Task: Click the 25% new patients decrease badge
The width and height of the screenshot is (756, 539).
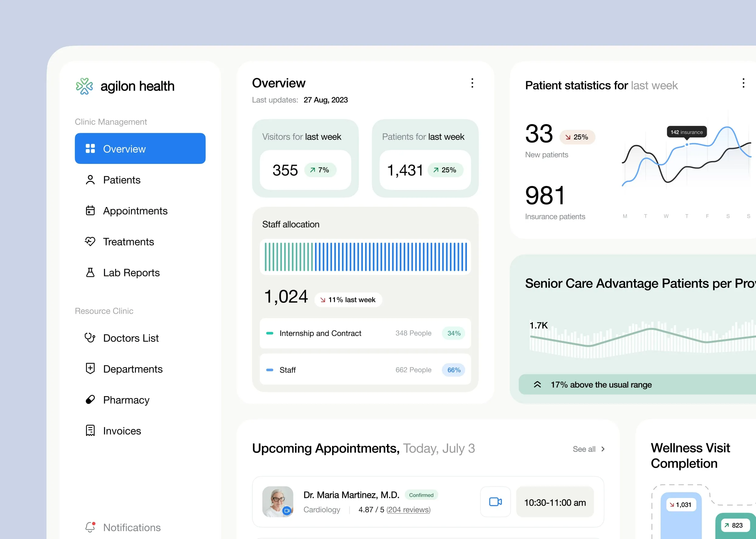Action: click(x=577, y=137)
